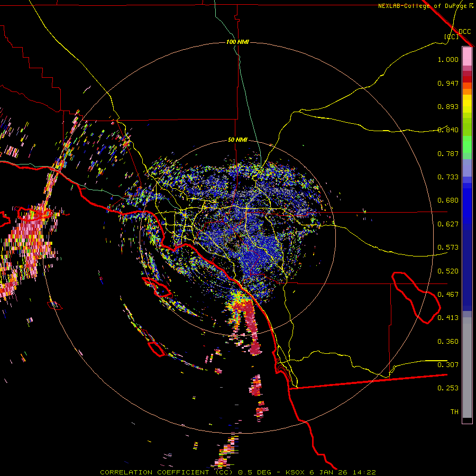Click the [CC] units label above color bar
This screenshot has height=476, width=476.
pos(452,36)
